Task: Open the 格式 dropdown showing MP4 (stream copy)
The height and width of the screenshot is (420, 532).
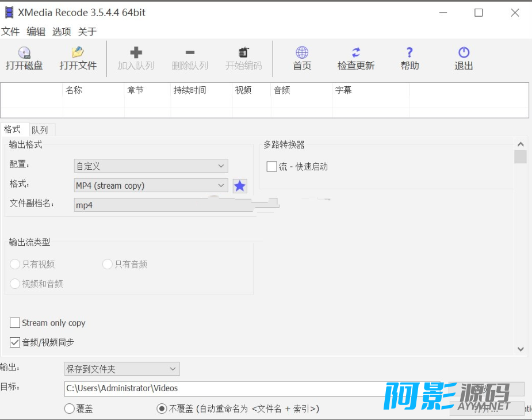Action: click(x=151, y=185)
